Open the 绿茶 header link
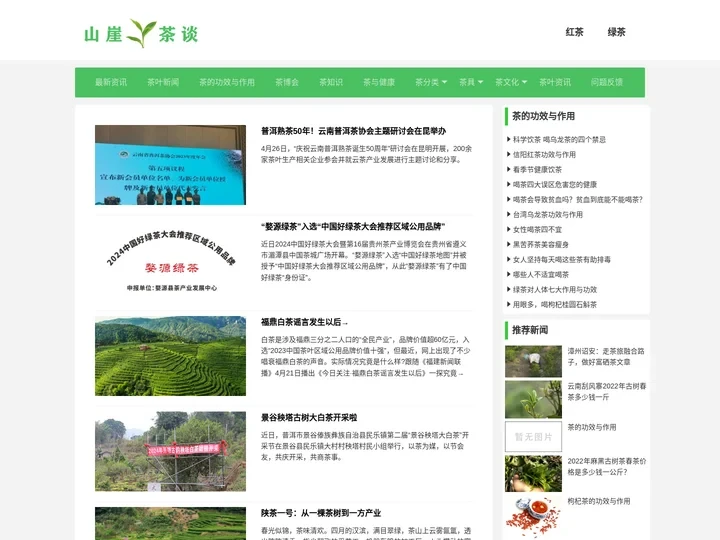The width and height of the screenshot is (720, 540). (616, 32)
